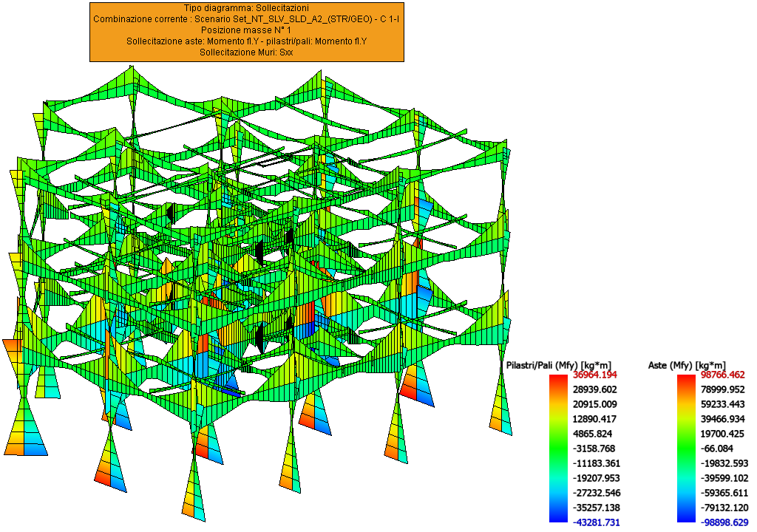Pick the red top of Pilastri/Pali color bar
Image resolution: width=757 pixels, height=532 pixels.
tap(560, 379)
